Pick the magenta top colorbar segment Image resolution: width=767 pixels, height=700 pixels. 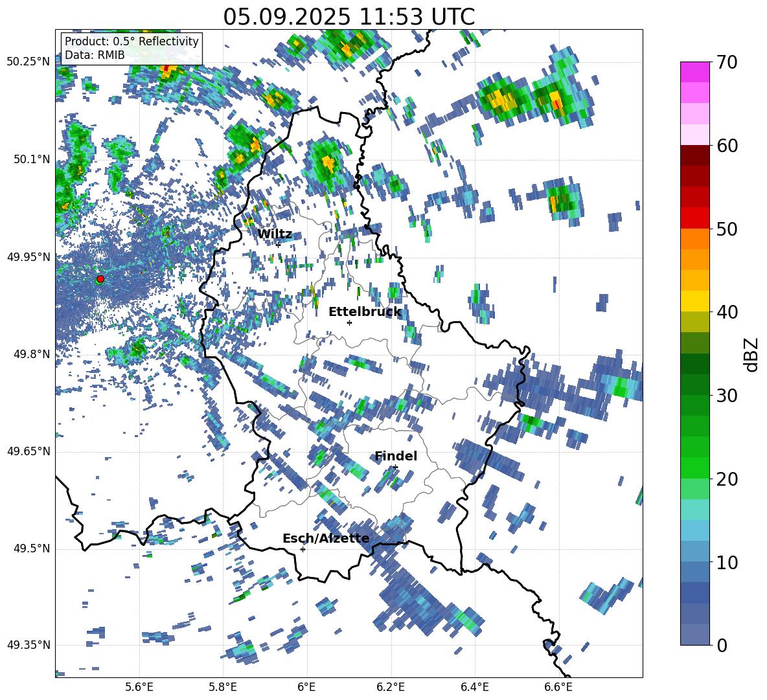click(x=694, y=72)
